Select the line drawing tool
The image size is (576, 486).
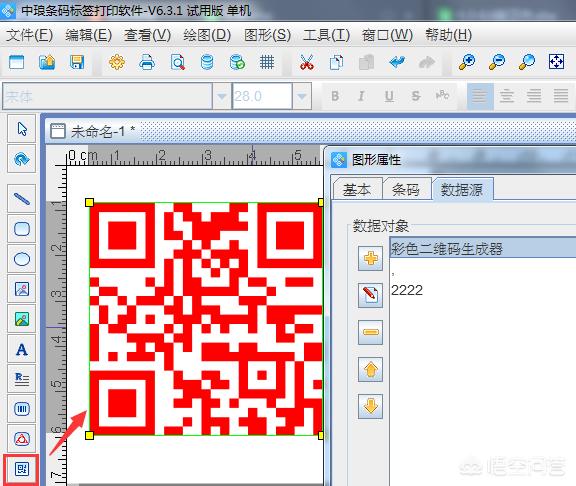[x=22, y=199]
